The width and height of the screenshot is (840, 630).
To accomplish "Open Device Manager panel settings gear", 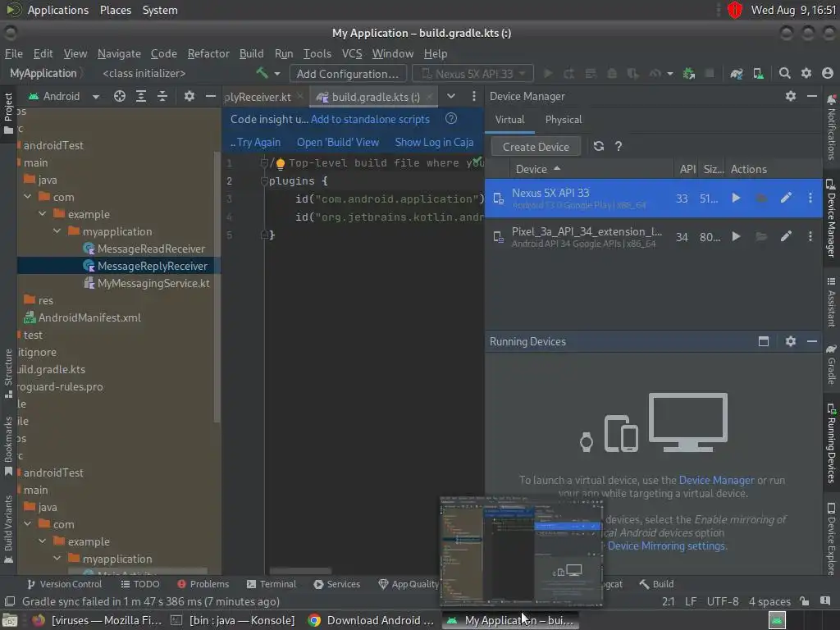I will (x=791, y=97).
